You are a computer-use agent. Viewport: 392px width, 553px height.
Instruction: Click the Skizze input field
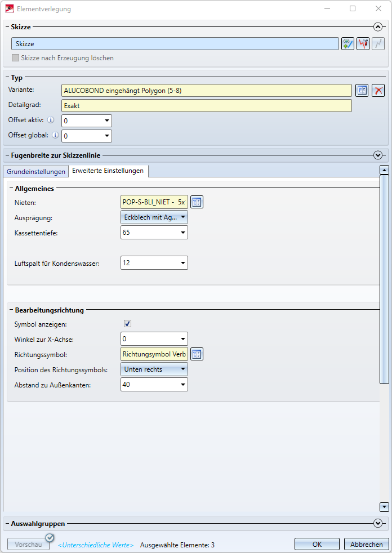(x=175, y=44)
